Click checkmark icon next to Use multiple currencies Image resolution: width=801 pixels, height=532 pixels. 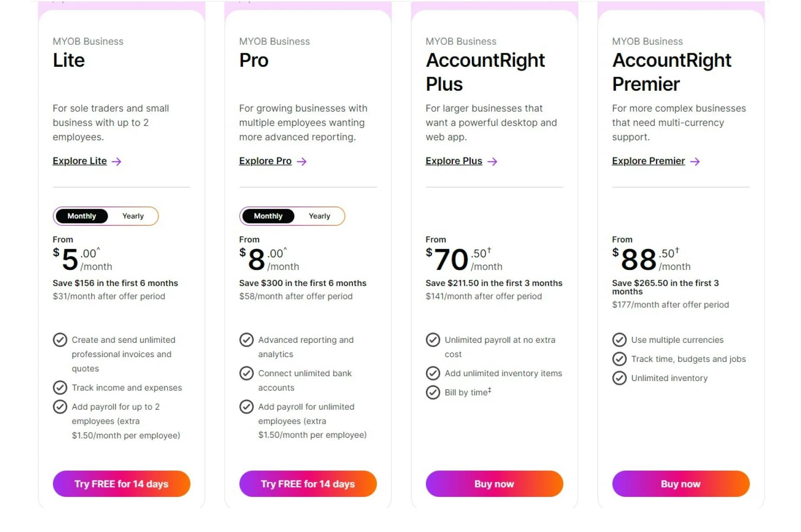click(620, 339)
